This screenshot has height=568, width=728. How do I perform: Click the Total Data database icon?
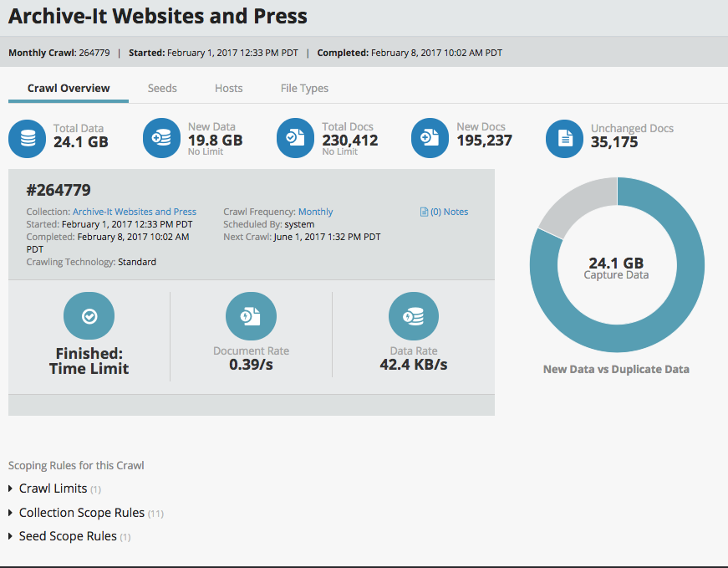(28, 139)
